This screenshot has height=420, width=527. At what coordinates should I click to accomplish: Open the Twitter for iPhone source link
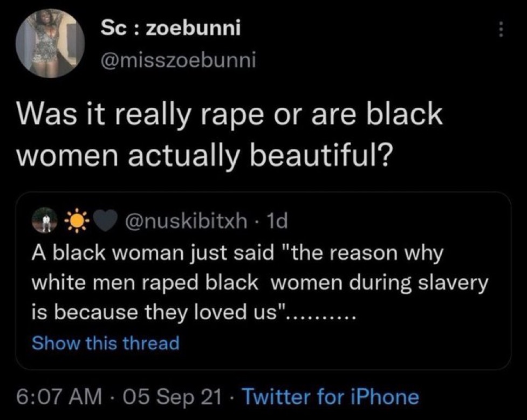click(x=330, y=397)
